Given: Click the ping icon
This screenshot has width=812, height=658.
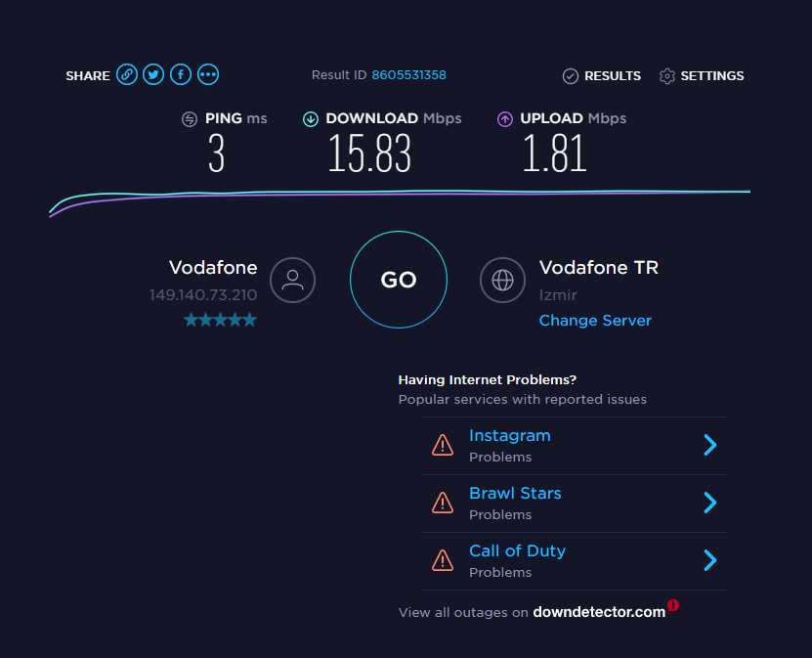Looking at the screenshot, I should pyautogui.click(x=190, y=119).
